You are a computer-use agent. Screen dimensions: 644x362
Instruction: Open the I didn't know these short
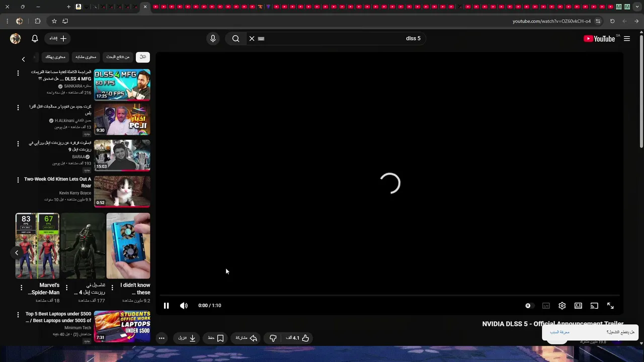tap(128, 246)
